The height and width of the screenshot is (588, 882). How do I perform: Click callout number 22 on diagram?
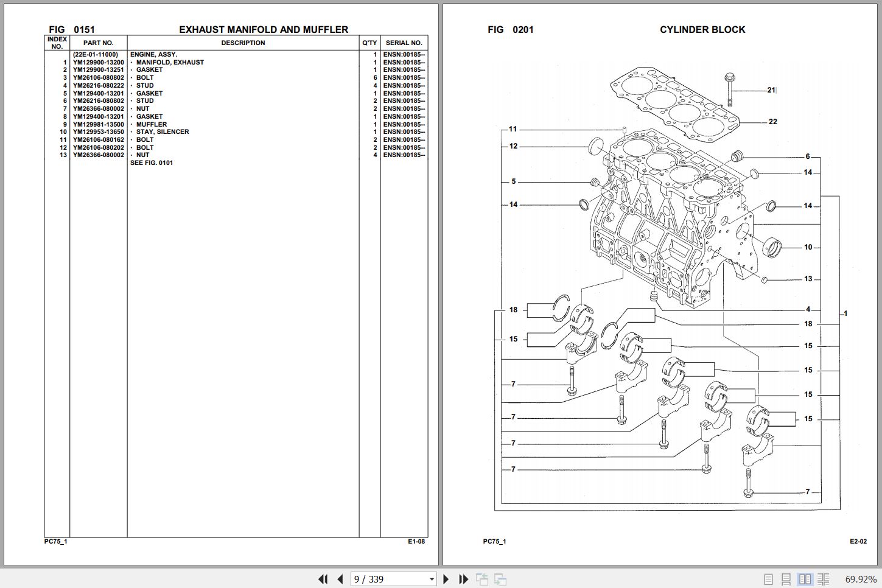click(x=772, y=122)
